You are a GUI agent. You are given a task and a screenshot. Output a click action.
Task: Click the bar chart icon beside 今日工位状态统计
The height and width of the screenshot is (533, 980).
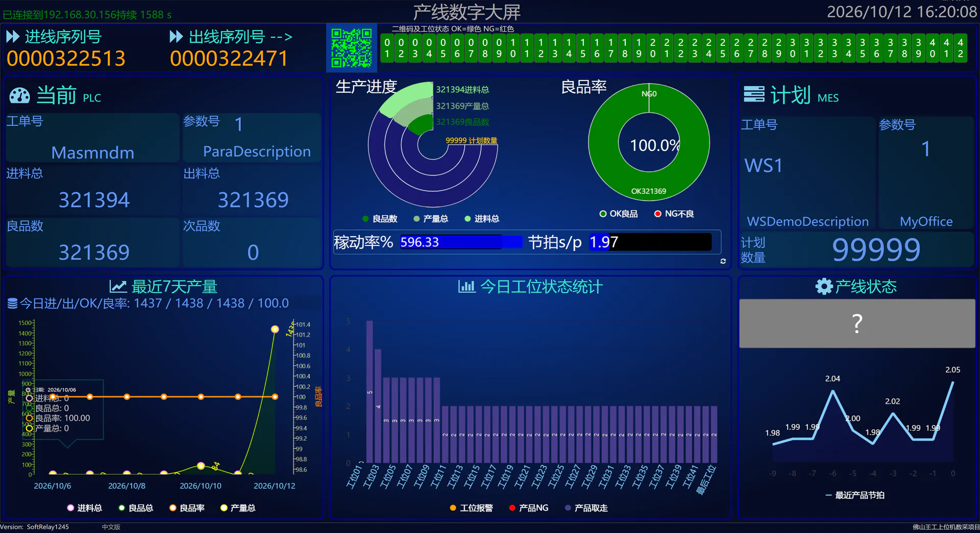tap(467, 287)
